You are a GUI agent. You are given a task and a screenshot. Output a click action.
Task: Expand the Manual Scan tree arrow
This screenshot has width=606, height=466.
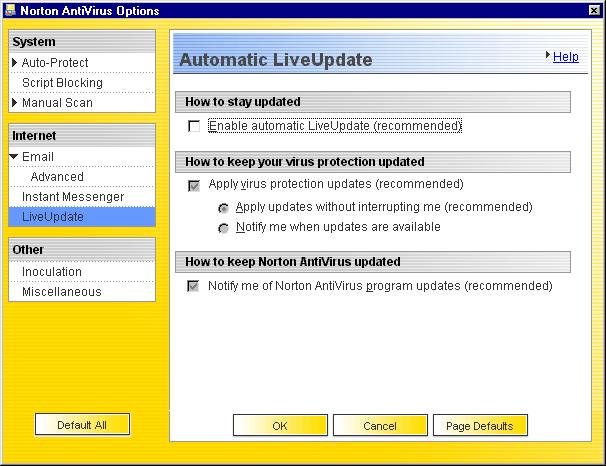coord(15,103)
